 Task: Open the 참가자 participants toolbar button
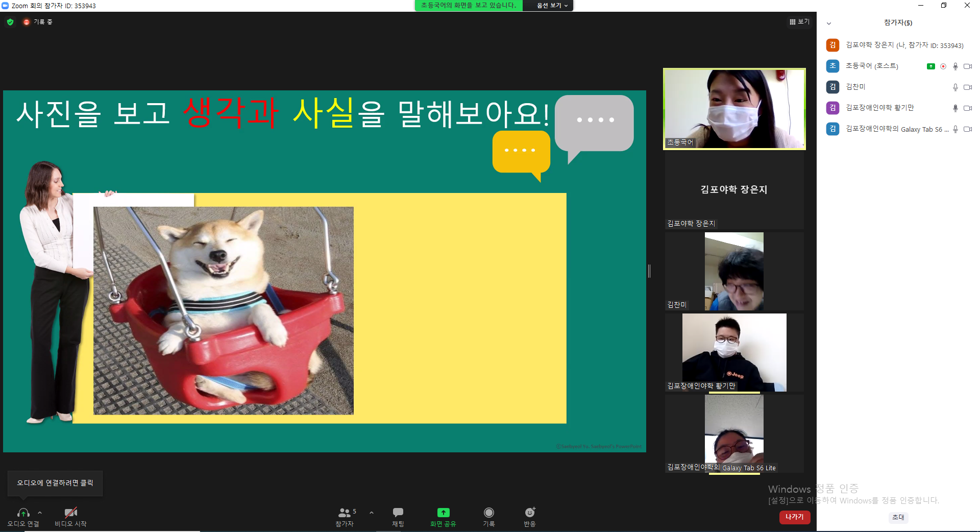point(345,517)
